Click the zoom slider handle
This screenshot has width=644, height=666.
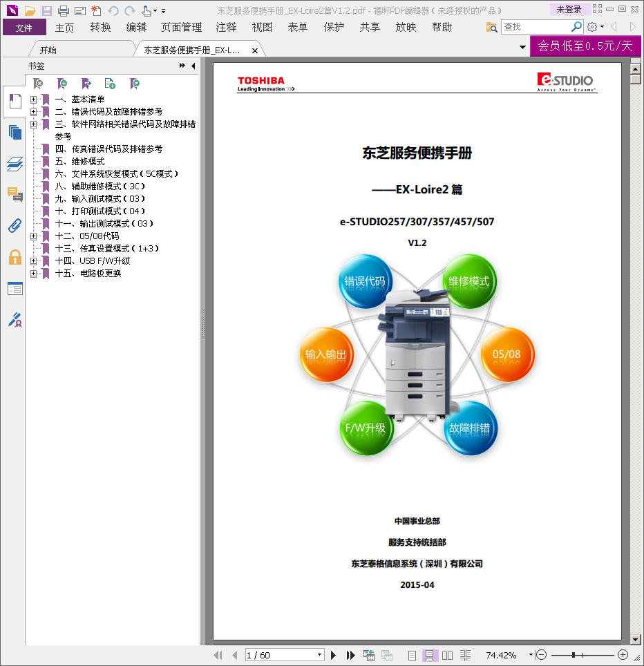click(x=574, y=654)
